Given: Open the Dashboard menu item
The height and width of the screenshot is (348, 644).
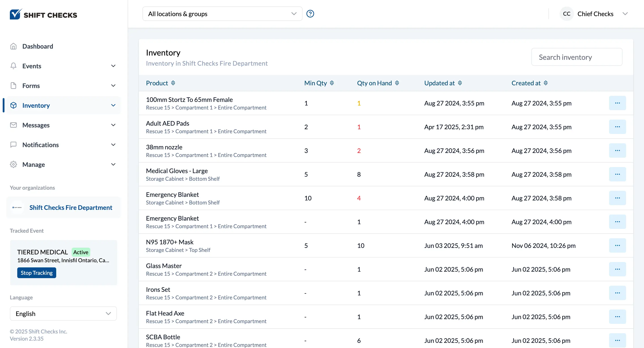Looking at the screenshot, I should tap(38, 46).
